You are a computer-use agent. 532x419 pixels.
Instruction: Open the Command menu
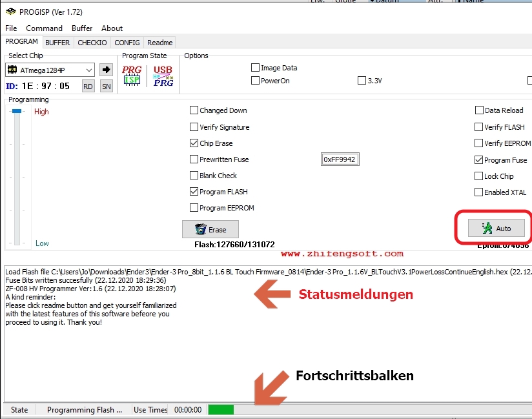pyautogui.click(x=44, y=28)
